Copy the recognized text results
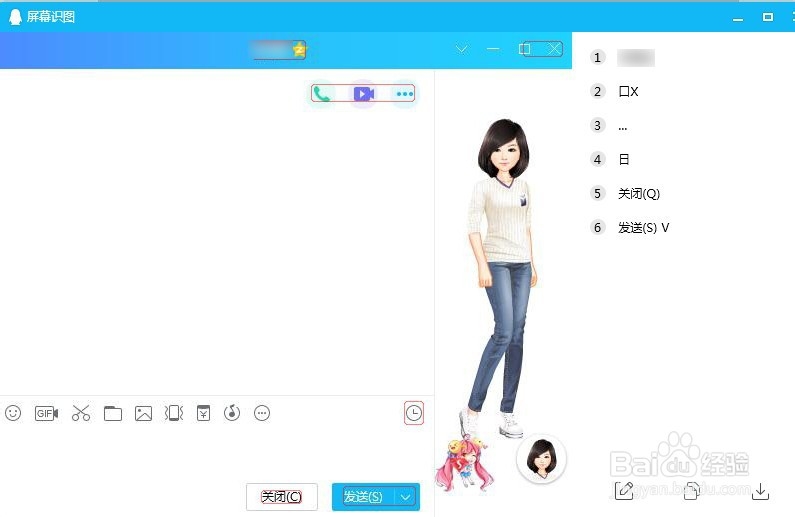This screenshot has height=517, width=795. (x=692, y=491)
